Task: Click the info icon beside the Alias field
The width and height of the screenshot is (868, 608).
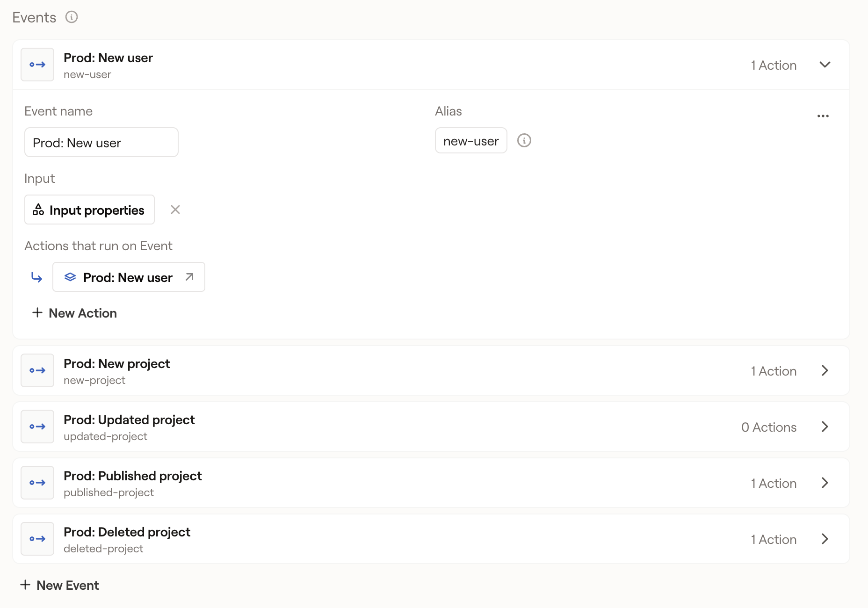Action: pos(524,140)
